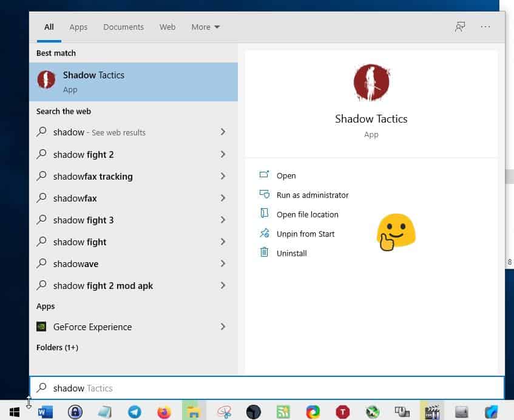Choose Open file location
Image resolution: width=514 pixels, height=420 pixels.
click(308, 214)
